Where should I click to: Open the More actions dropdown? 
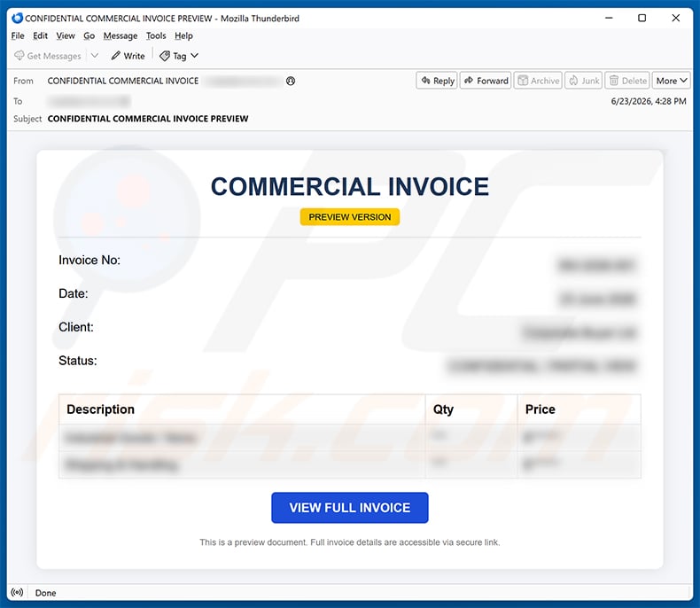[x=672, y=81]
